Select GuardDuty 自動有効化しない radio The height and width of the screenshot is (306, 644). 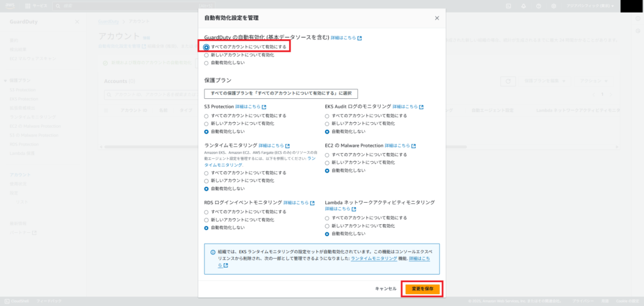206,63
